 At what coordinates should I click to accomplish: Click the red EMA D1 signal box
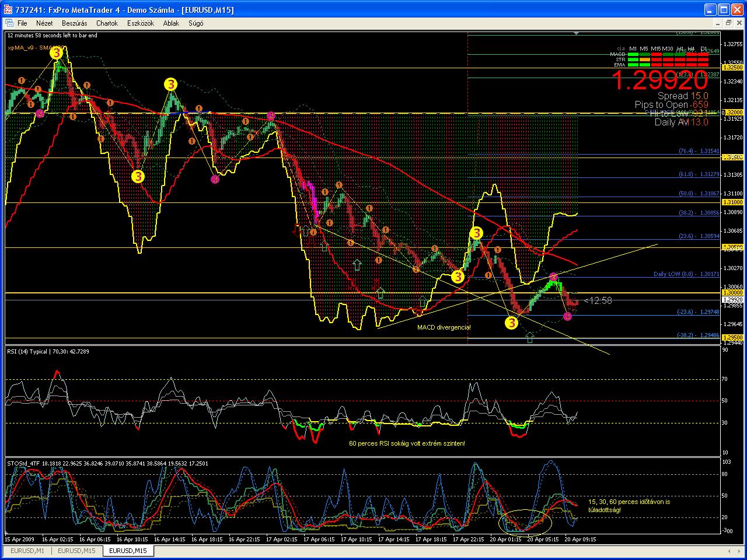coord(704,65)
